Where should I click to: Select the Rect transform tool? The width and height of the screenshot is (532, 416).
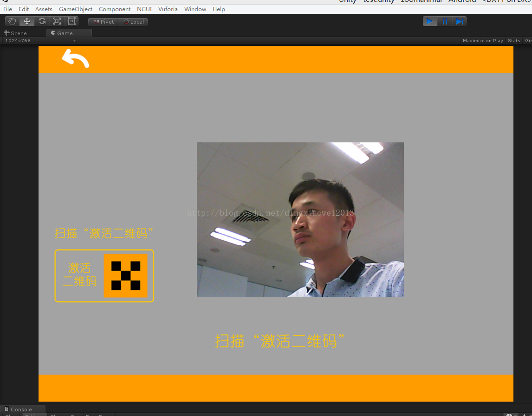pyautogui.click(x=71, y=21)
